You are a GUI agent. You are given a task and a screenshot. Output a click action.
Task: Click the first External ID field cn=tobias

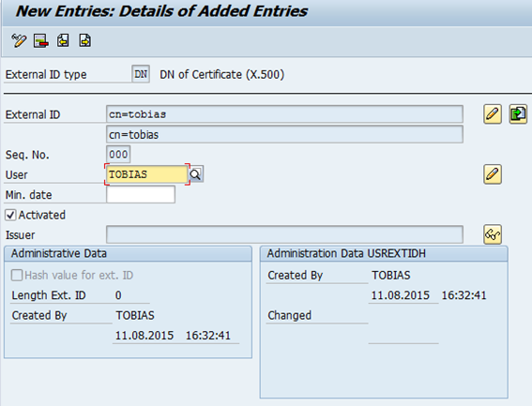[x=284, y=114]
